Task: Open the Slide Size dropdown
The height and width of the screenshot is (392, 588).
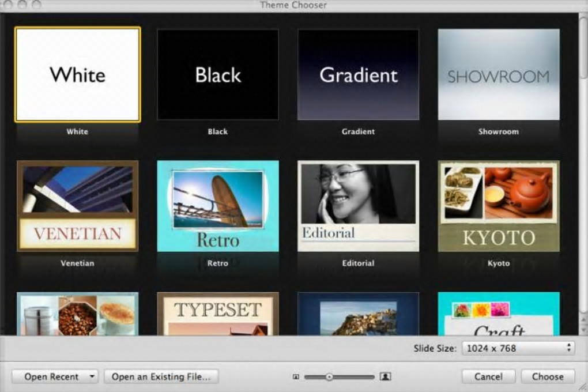Action: pos(518,348)
